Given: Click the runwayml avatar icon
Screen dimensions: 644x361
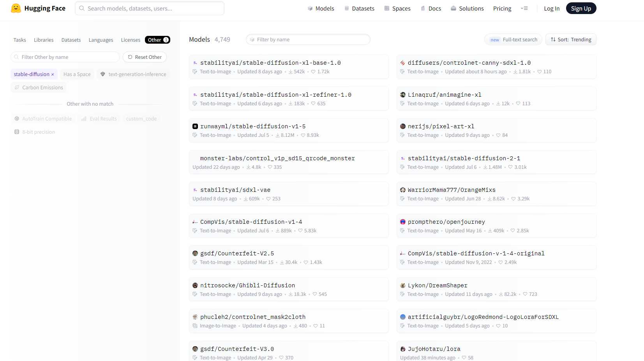Looking at the screenshot, I should click(195, 126).
